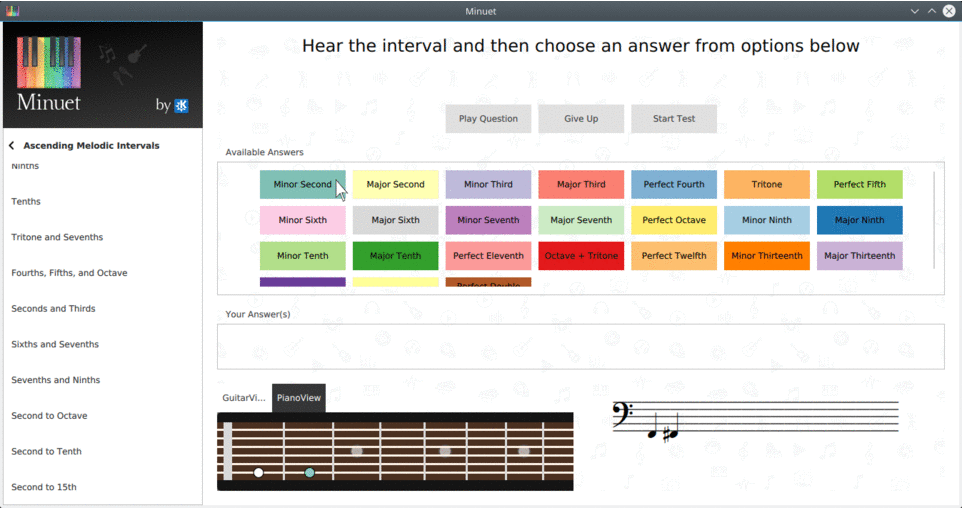Open Fourths, Fifths, and Octave exercise
The image size is (962, 508).
69,273
